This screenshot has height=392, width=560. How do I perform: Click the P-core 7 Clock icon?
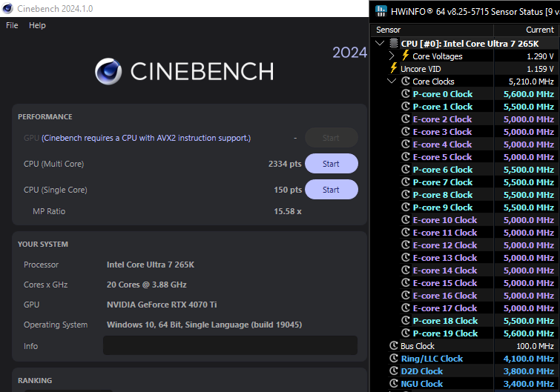(x=406, y=182)
